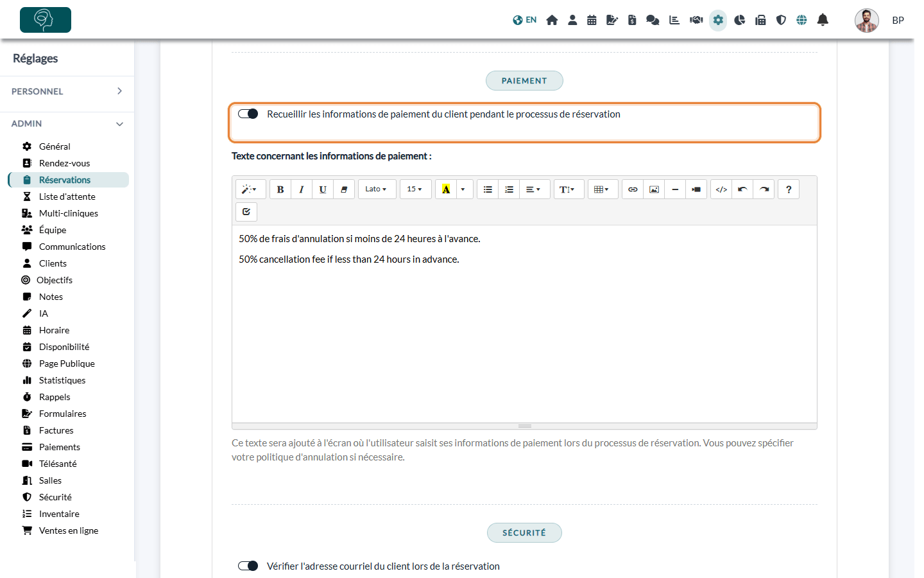Go to the home icon in the top bar
The width and height of the screenshot is (924, 578).
point(552,20)
